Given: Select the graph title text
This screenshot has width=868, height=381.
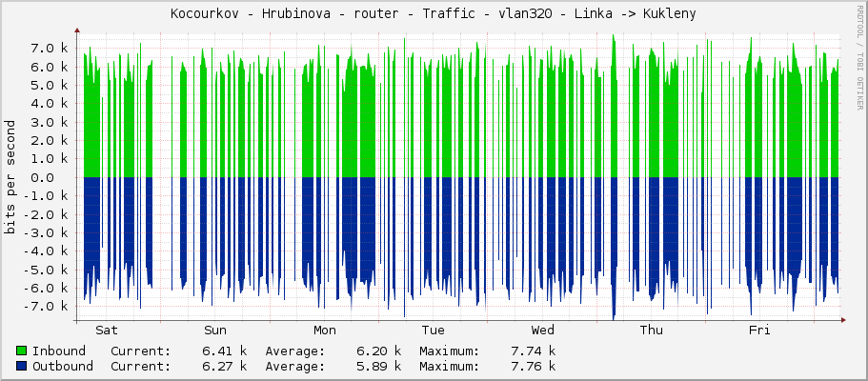Looking at the screenshot, I should (433, 14).
